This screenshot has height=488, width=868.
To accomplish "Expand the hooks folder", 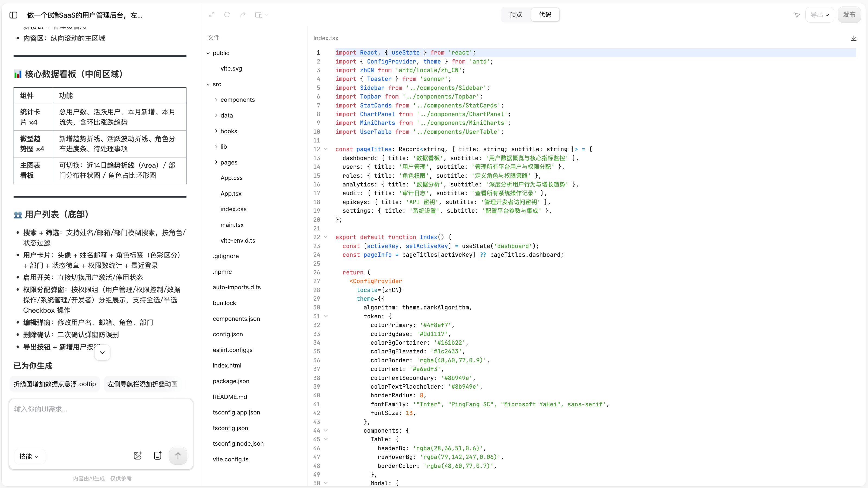I will [216, 131].
